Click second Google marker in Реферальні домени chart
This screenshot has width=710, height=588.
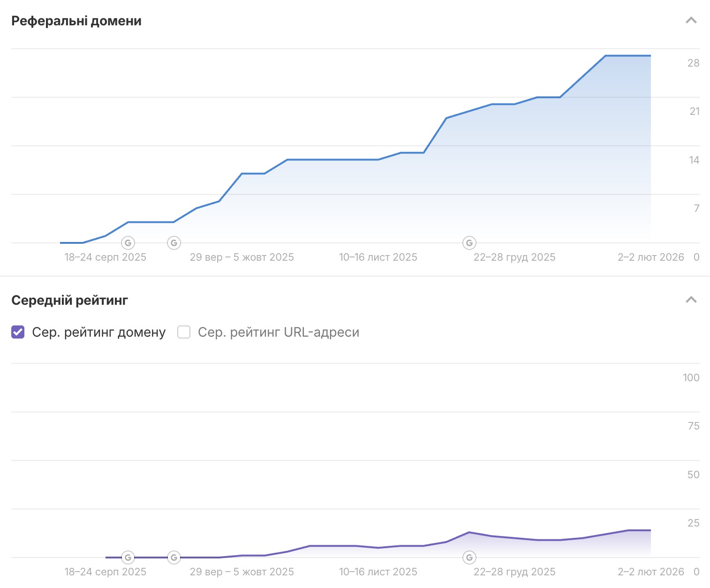[x=174, y=243]
